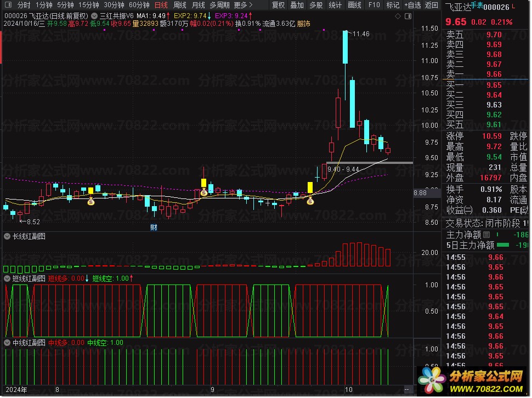The image size is (532, 398).
Task: Click the 11.46 high price label
Action: click(361, 34)
